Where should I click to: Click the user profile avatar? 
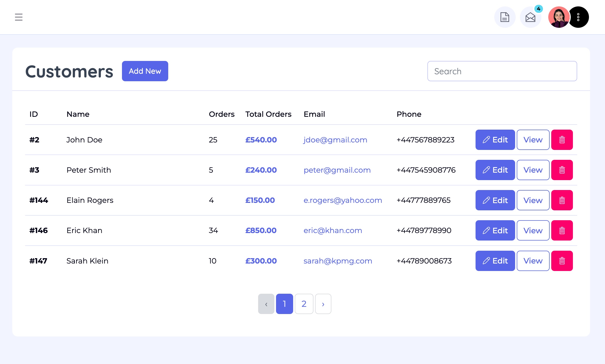558,17
